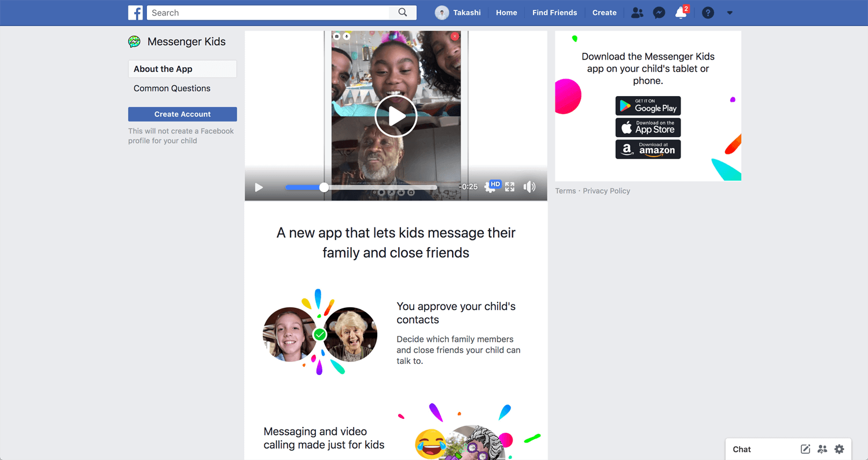This screenshot has height=460, width=868.
Task: Click Download on the App Store badge
Action: pyautogui.click(x=648, y=127)
